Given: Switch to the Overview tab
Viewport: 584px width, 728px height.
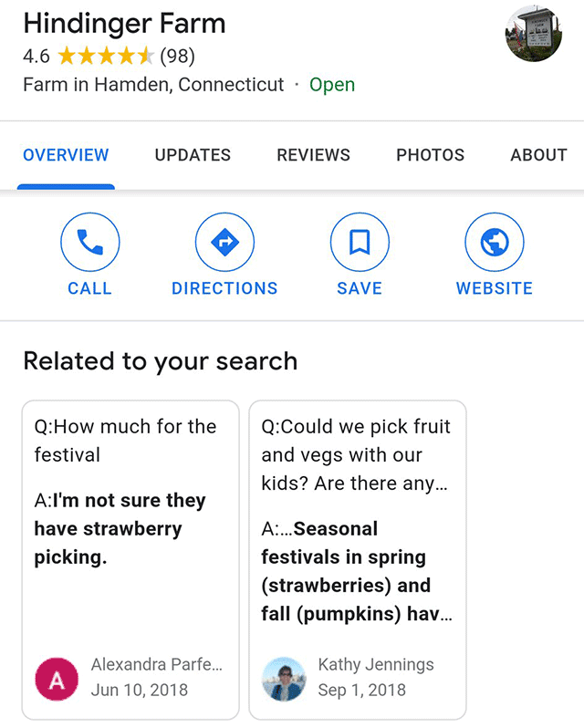Looking at the screenshot, I should click(x=66, y=155).
